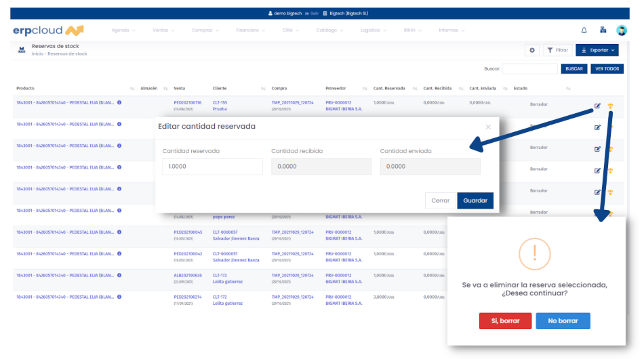
Task: Expand the Agenda menu
Action: click(x=123, y=30)
